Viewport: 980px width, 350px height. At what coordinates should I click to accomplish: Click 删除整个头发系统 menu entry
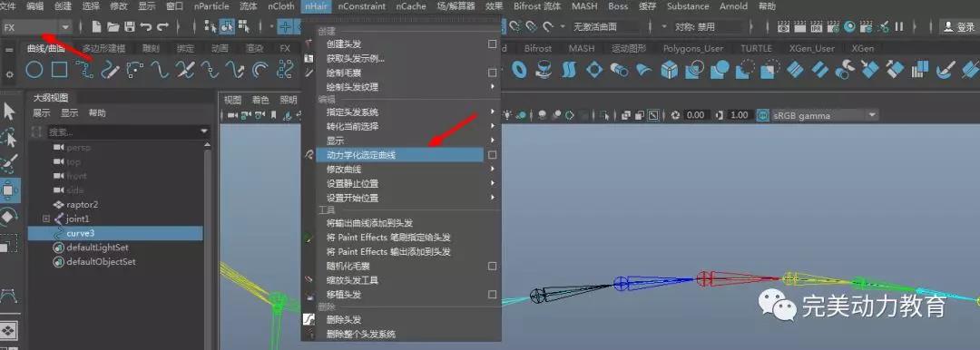click(360, 334)
